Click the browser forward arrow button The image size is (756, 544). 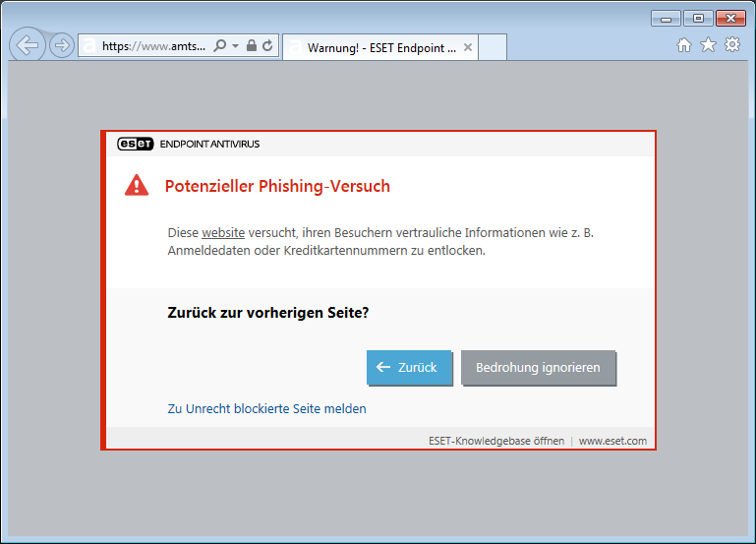(x=62, y=46)
